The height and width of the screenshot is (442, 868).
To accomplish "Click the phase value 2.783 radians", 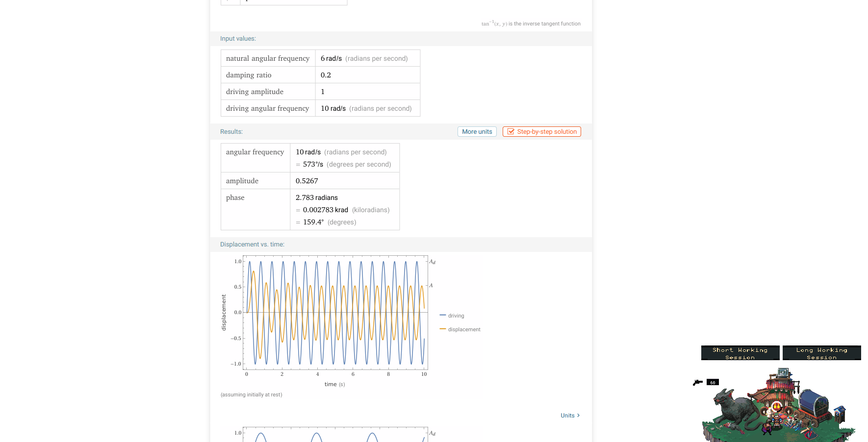I will tap(316, 197).
